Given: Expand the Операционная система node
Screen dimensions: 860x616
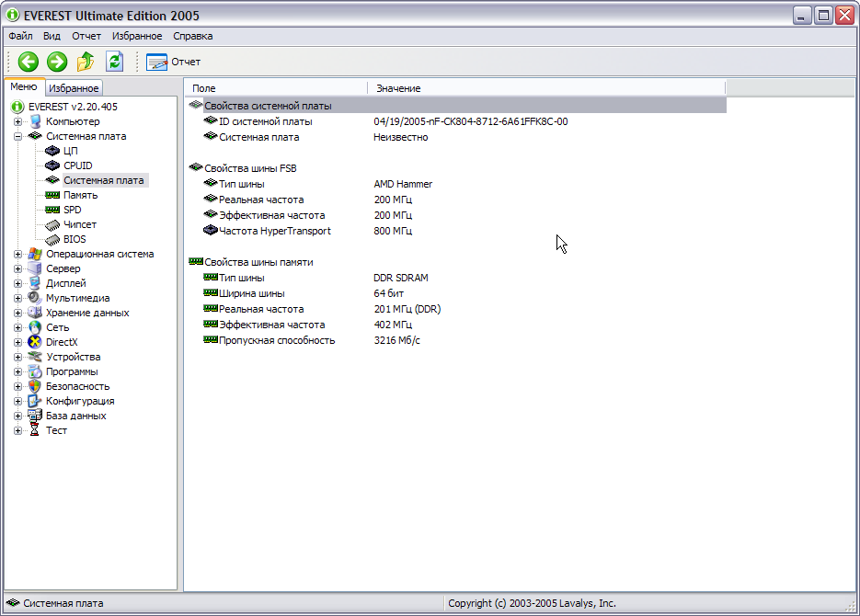Looking at the screenshot, I should click(x=18, y=255).
